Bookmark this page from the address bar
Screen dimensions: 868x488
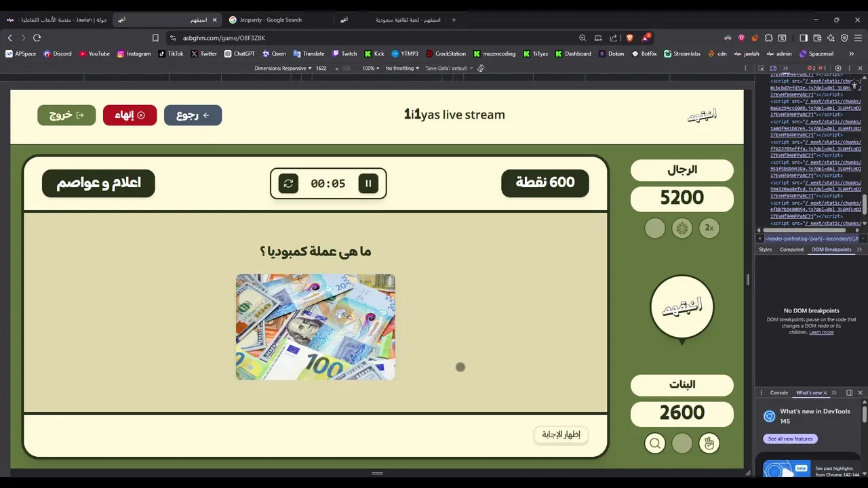pos(155,38)
